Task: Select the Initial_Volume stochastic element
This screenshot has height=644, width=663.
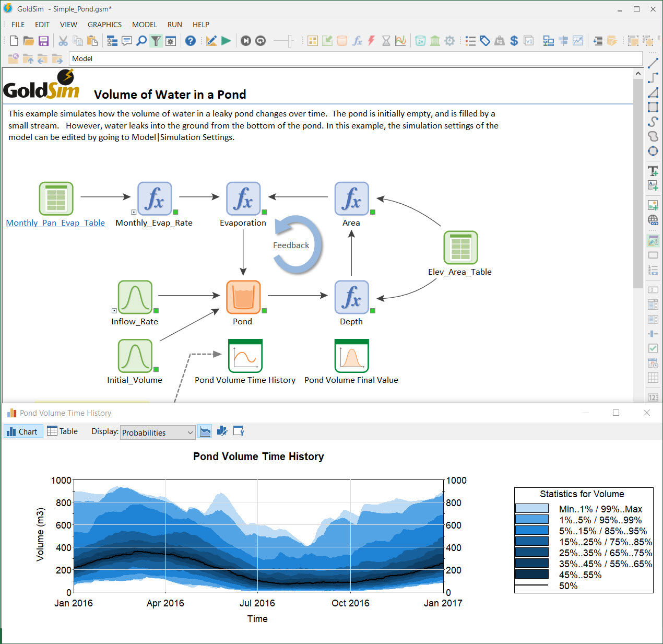Action: [135, 356]
